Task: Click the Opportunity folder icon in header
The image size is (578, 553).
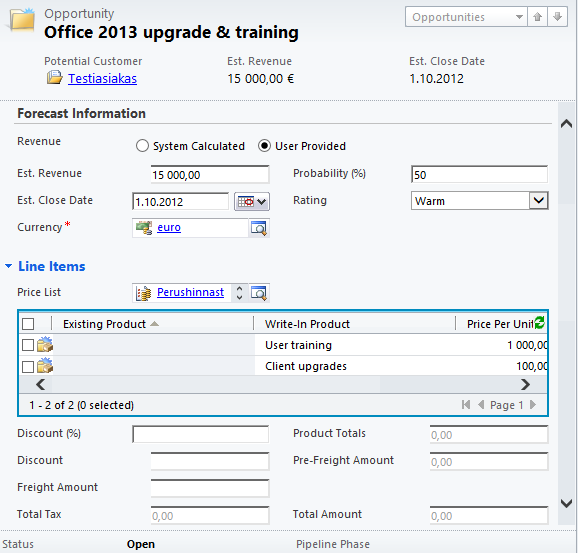Action: 22,21
